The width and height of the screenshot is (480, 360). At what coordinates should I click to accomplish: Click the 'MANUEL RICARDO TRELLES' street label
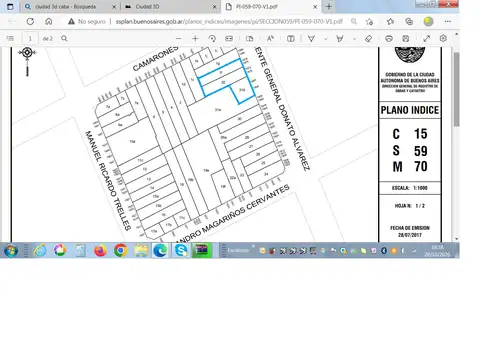(x=108, y=180)
